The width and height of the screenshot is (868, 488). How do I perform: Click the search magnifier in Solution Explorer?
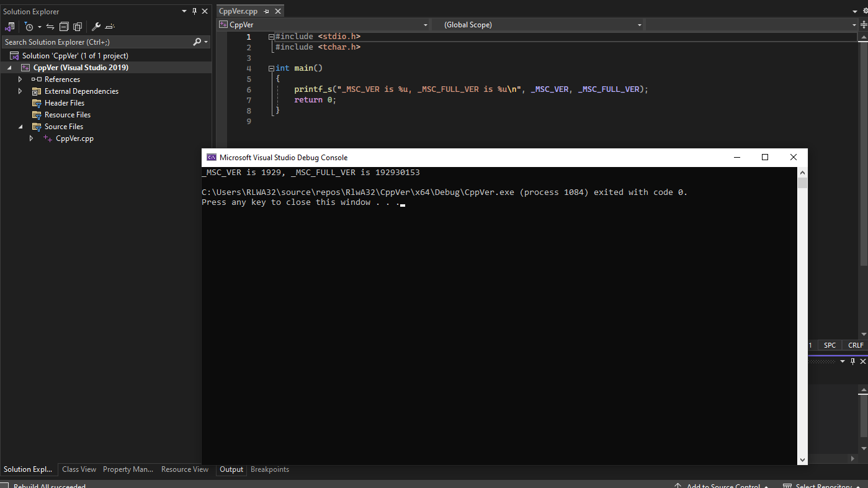(x=197, y=42)
